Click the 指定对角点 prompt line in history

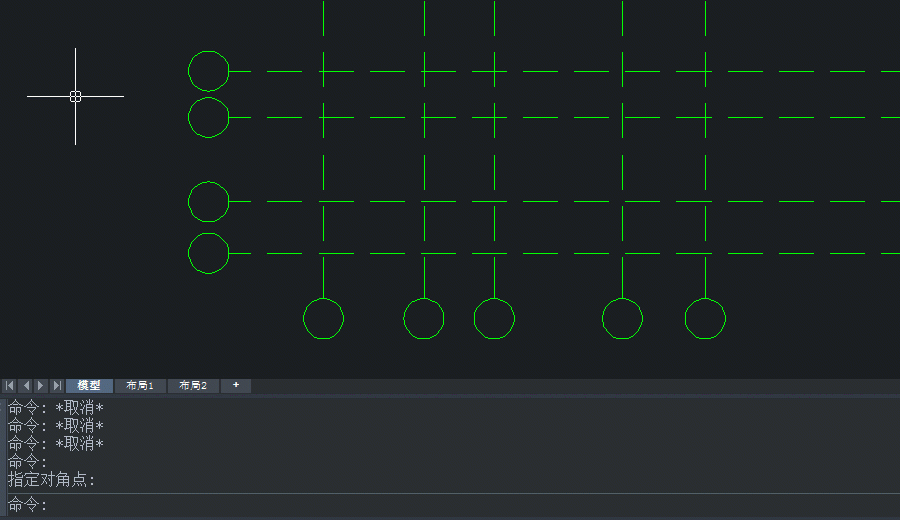coord(52,480)
